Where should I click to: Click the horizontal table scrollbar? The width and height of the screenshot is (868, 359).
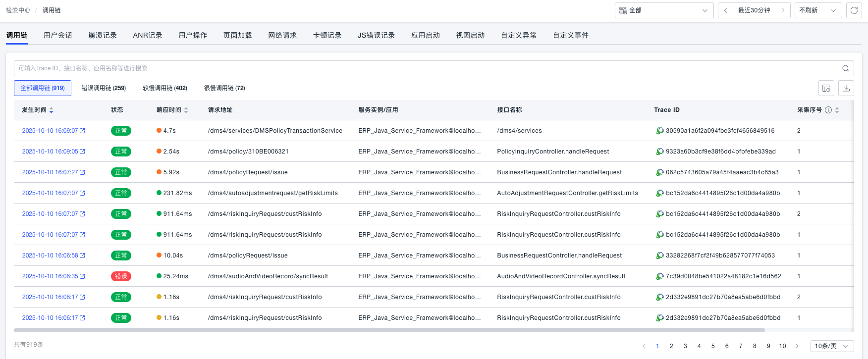(389, 330)
